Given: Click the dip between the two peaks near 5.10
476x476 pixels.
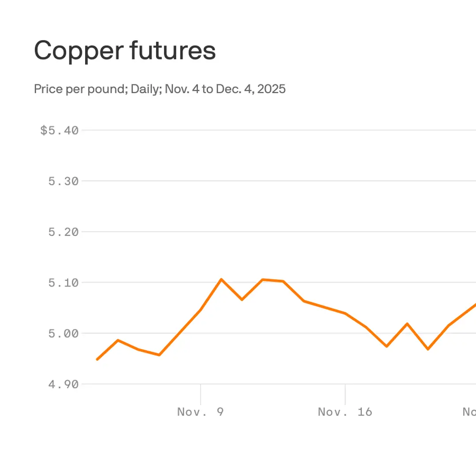Looking at the screenshot, I should pyautogui.click(x=242, y=300).
